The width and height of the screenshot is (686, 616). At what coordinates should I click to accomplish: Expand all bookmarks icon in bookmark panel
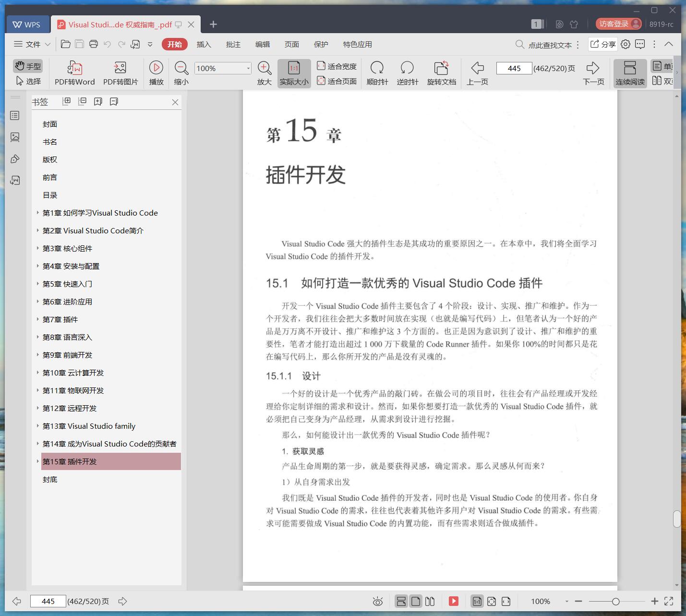[67, 101]
